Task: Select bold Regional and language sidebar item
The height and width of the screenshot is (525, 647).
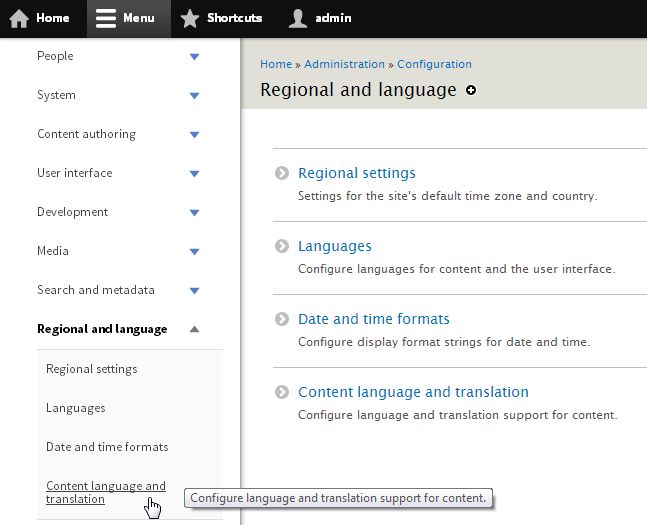Action: pyautogui.click(x=102, y=329)
